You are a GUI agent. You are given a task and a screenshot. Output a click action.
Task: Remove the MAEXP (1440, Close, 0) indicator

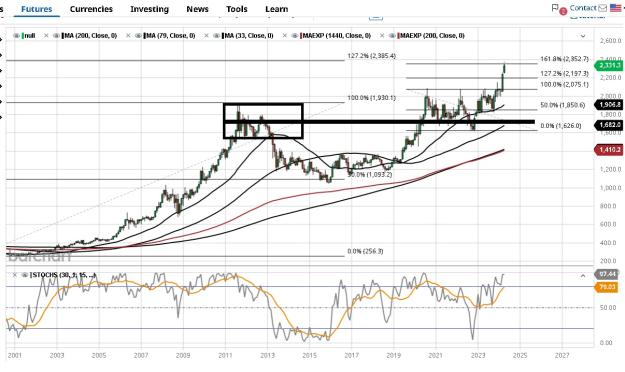click(382, 36)
